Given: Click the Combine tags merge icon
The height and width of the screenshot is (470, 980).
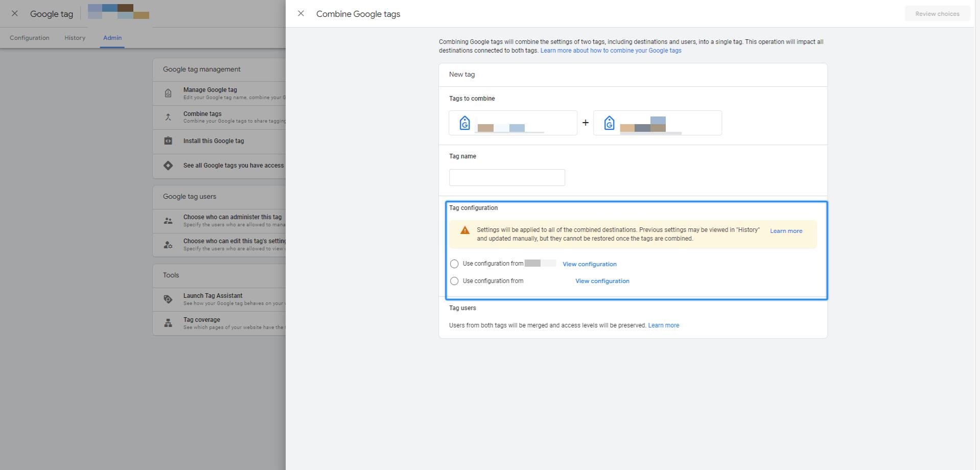Looking at the screenshot, I should (168, 117).
